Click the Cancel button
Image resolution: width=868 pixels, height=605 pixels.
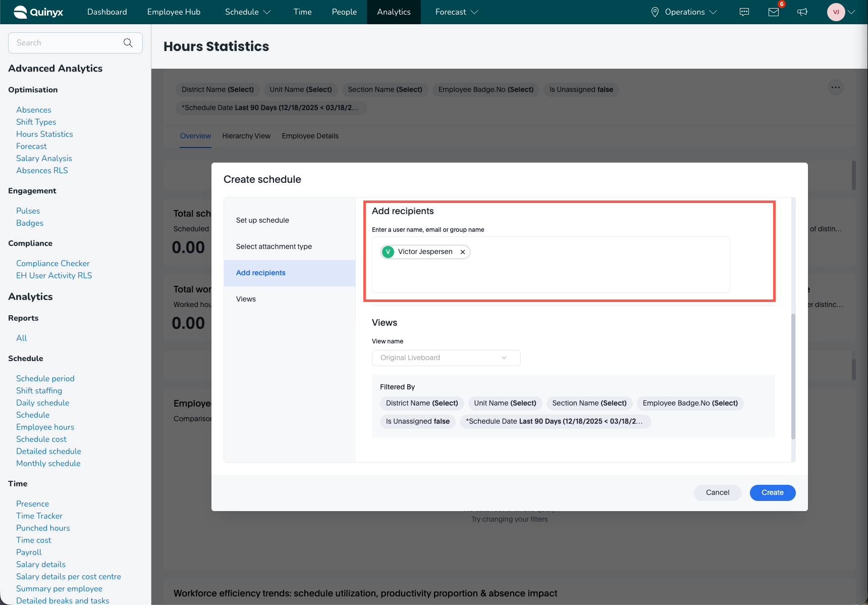(718, 493)
